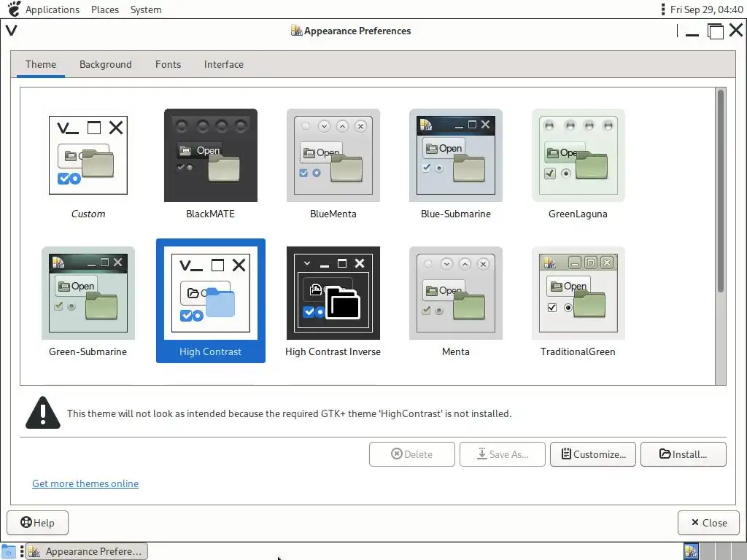Open the Customize theme dialog
This screenshot has width=747, height=560.
point(592,454)
